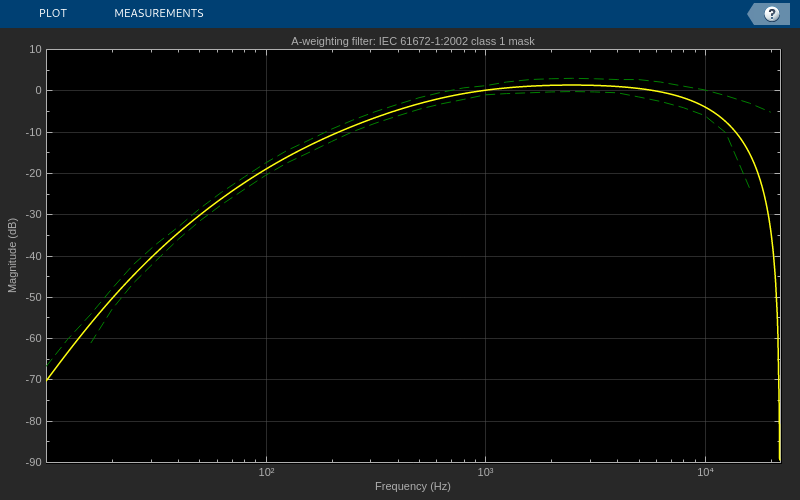Click the 10⁴ frequency tick label

(705, 472)
